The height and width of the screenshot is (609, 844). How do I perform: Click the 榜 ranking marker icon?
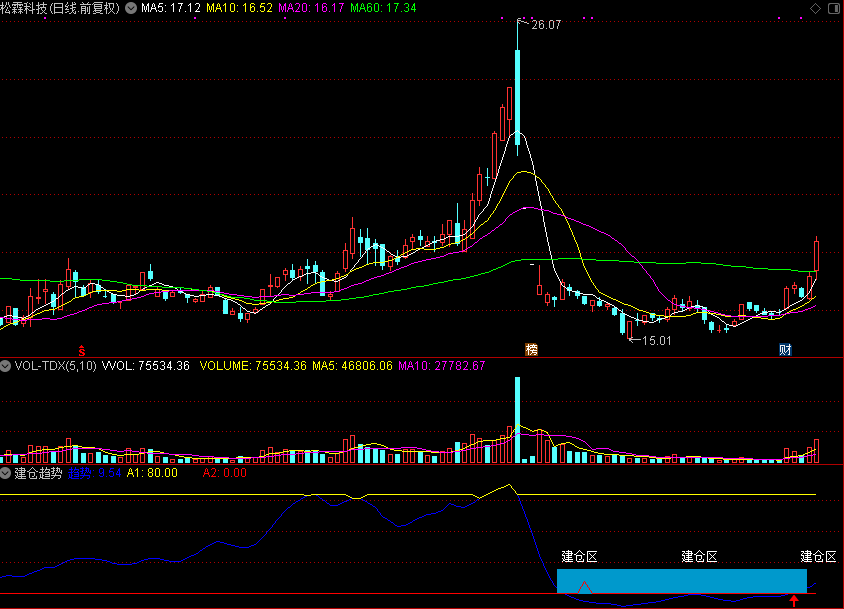[531, 350]
